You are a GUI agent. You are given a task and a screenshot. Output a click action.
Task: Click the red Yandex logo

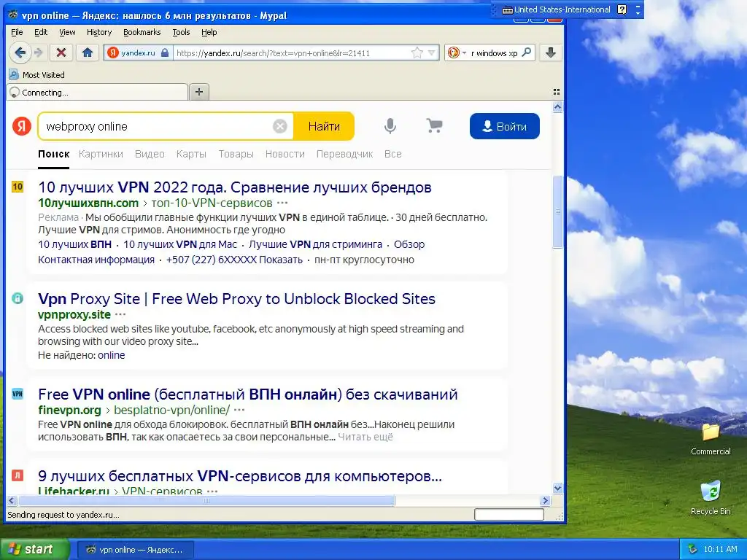click(21, 126)
